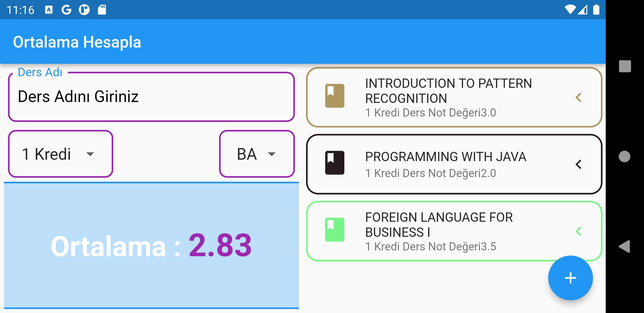Image resolution: width=644 pixels, height=313 pixels.
Task: Click the Ders Adını Giriniz input field
Action: pyautogui.click(x=151, y=97)
